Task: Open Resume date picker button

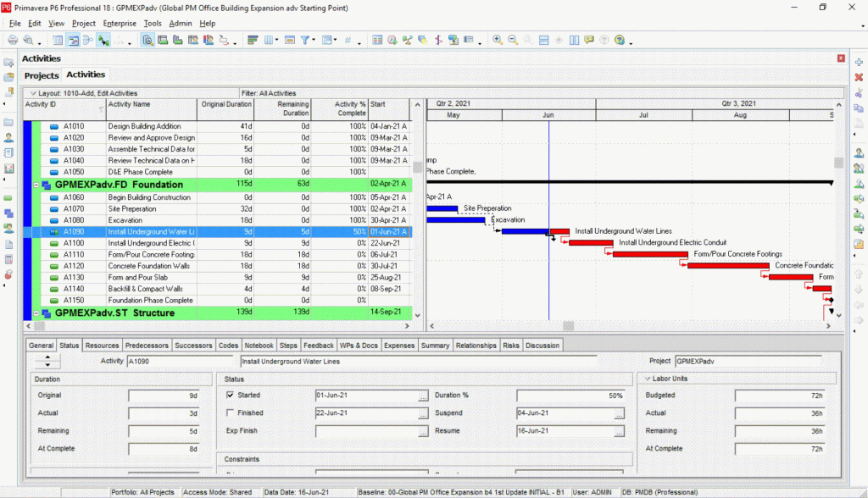Action: (x=619, y=431)
